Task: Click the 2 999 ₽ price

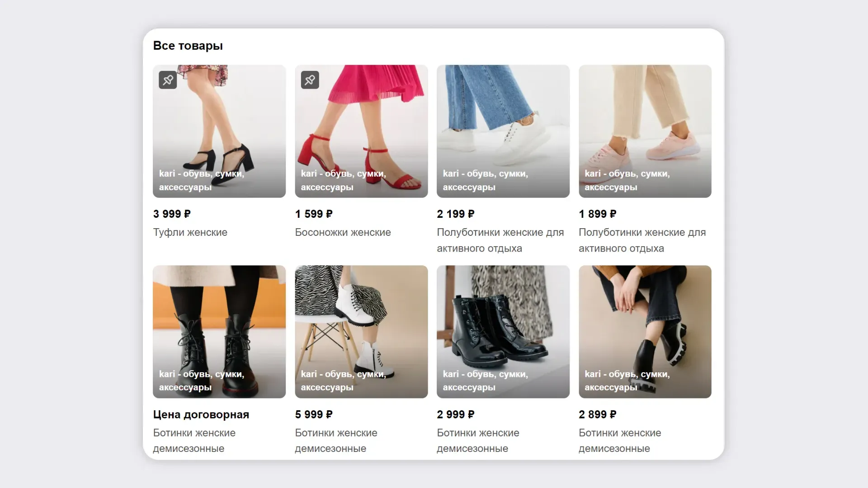Action: (x=455, y=414)
